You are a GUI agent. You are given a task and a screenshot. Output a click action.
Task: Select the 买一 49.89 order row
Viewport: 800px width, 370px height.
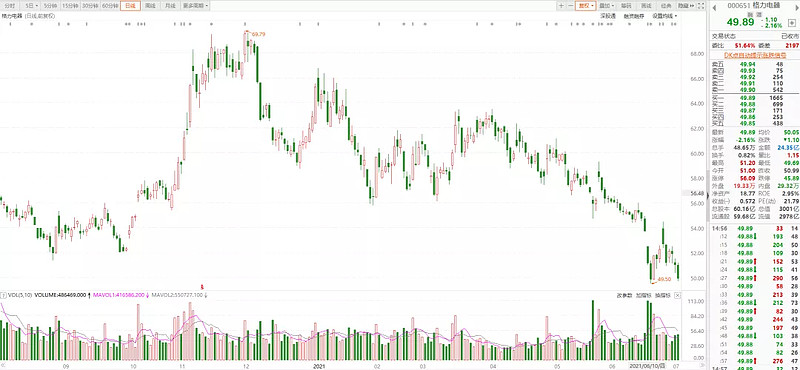click(x=755, y=97)
